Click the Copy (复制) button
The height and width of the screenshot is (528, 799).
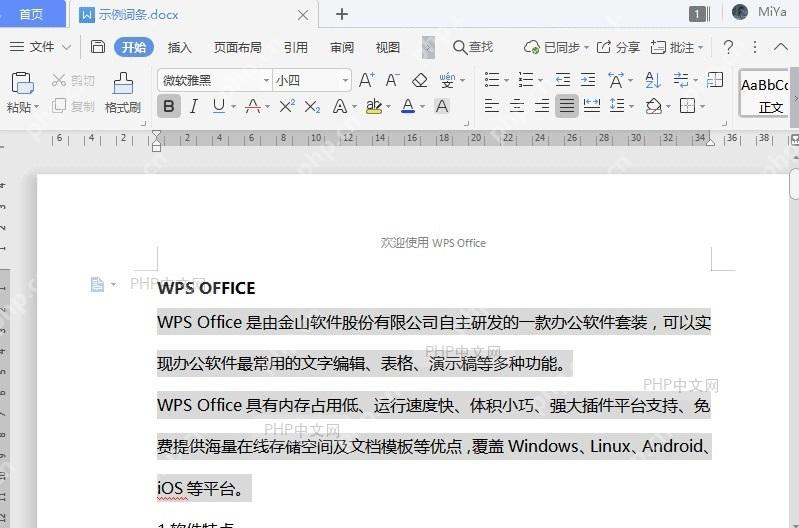coord(73,106)
